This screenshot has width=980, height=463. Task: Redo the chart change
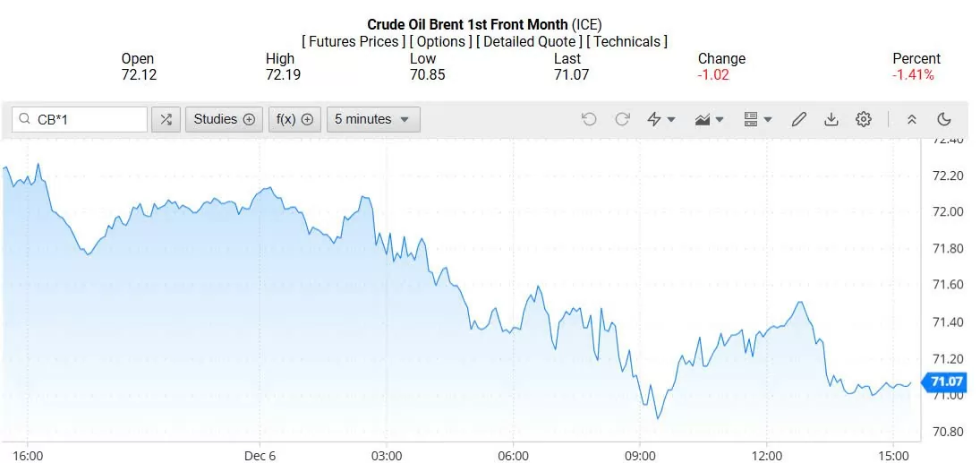622,119
